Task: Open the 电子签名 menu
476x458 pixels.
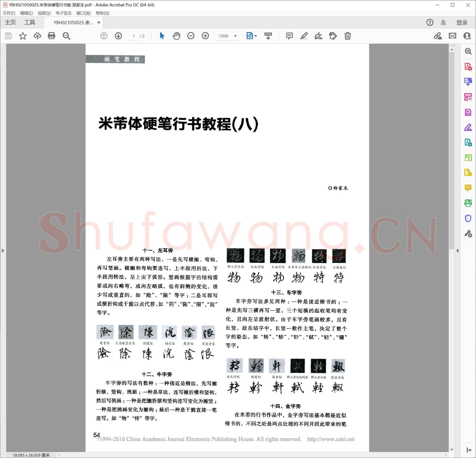Action: point(63,13)
